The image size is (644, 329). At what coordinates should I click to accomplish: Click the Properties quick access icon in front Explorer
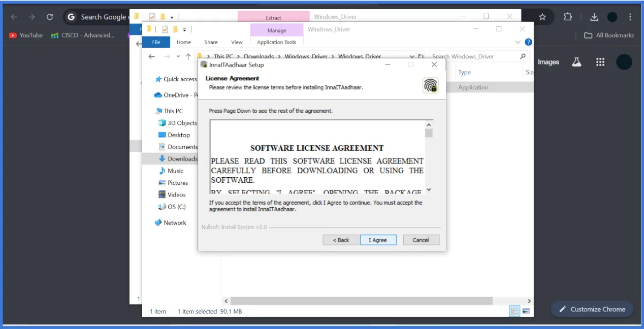coord(165,29)
